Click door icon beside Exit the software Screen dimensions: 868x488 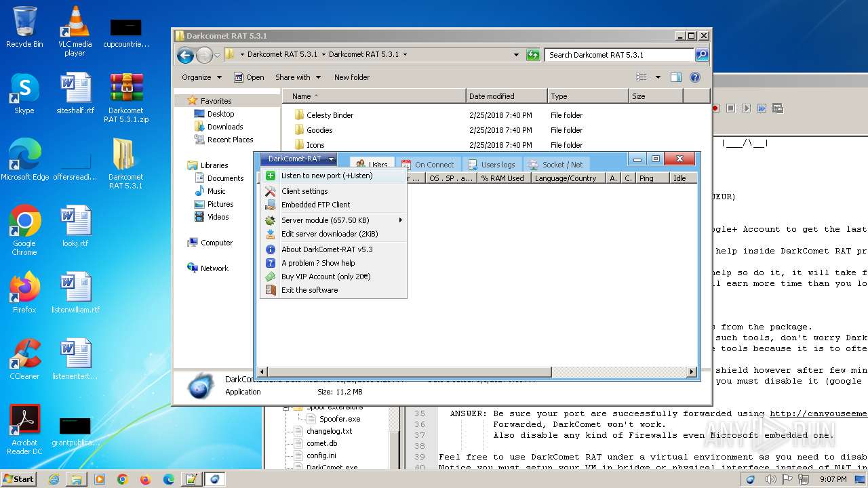271,290
